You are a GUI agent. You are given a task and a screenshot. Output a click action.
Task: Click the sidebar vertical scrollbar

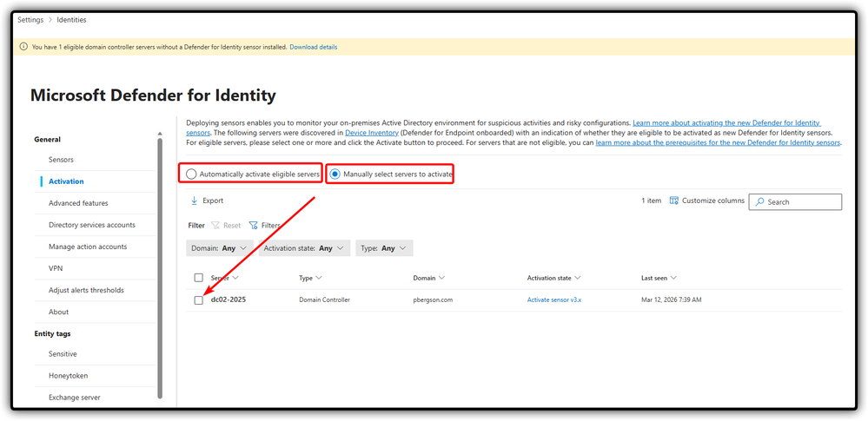pos(160,268)
